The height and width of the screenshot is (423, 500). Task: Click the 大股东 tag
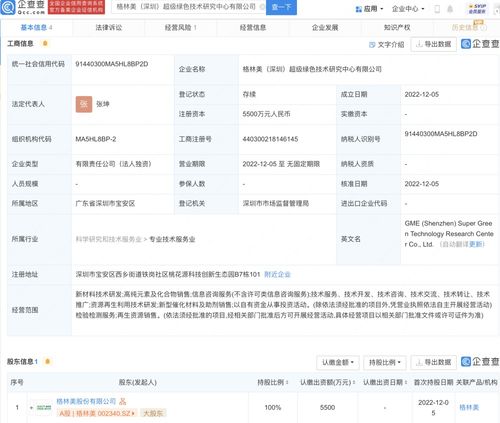pyautogui.click(x=153, y=413)
